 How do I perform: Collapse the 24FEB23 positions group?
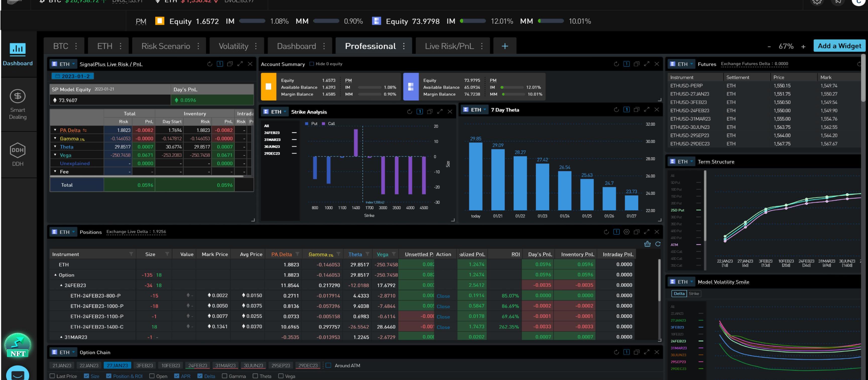(x=61, y=285)
